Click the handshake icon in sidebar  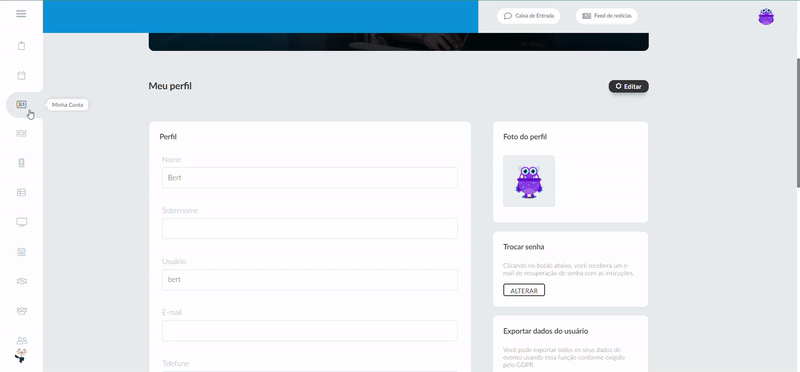point(21,281)
